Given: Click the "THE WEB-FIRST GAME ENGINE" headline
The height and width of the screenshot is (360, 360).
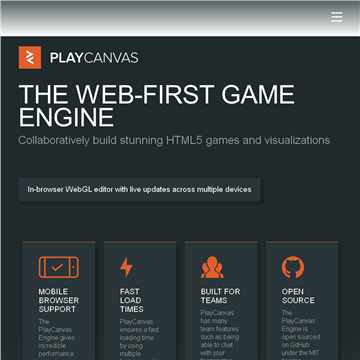Looking at the screenshot, I should (157, 106).
